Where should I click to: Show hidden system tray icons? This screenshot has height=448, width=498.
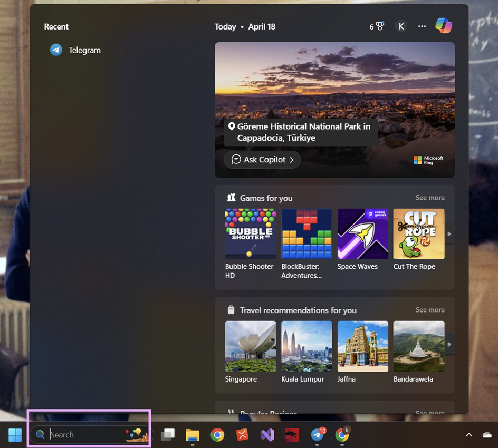click(x=469, y=435)
